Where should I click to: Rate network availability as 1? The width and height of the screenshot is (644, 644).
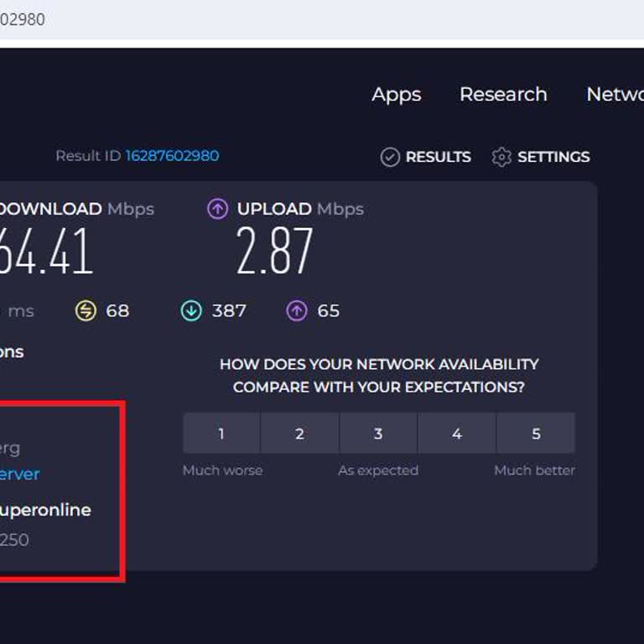point(221,434)
